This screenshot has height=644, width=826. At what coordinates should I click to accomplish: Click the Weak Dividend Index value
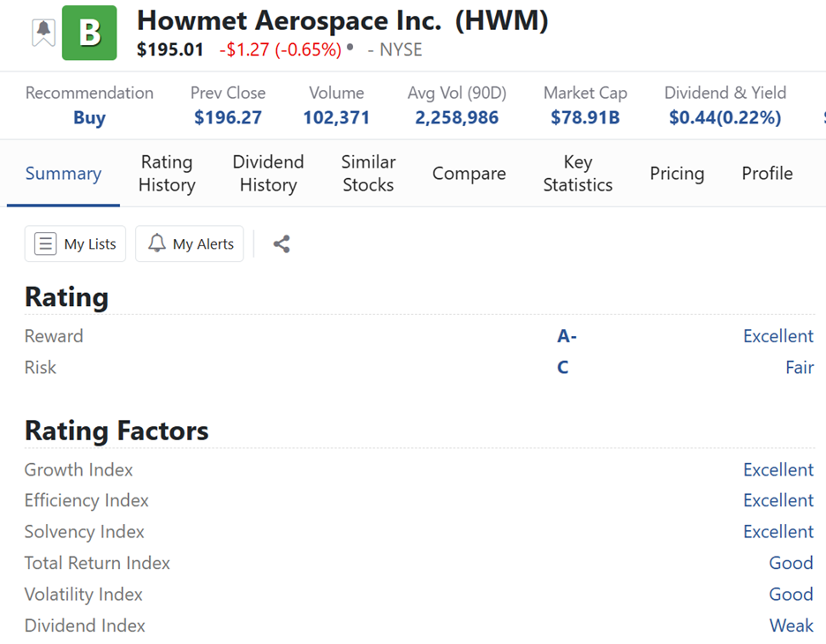(791, 626)
